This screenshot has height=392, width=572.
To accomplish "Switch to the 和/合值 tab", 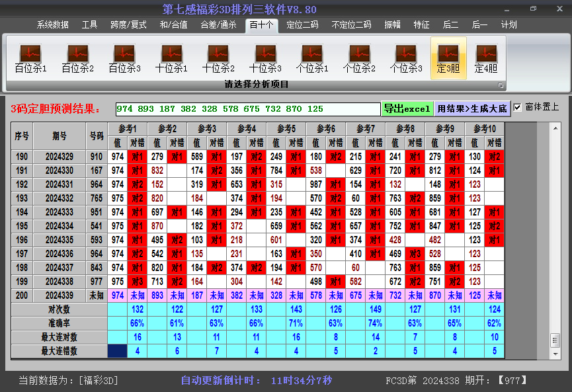I will click(x=174, y=25).
